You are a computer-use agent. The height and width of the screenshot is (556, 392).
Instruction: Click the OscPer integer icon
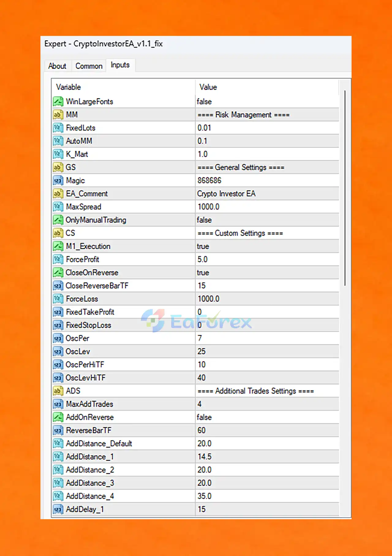(58, 338)
